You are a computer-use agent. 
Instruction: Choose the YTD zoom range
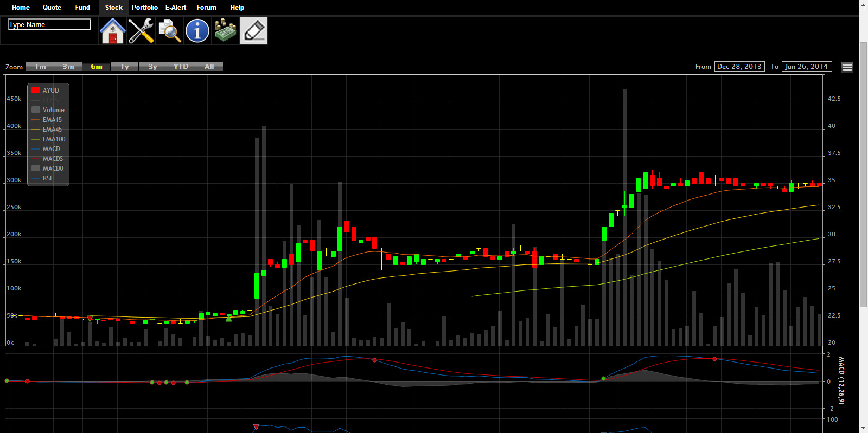(181, 67)
